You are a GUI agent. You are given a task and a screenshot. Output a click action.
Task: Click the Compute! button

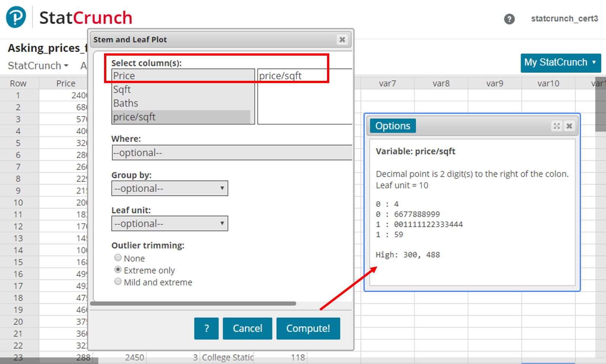click(x=308, y=328)
